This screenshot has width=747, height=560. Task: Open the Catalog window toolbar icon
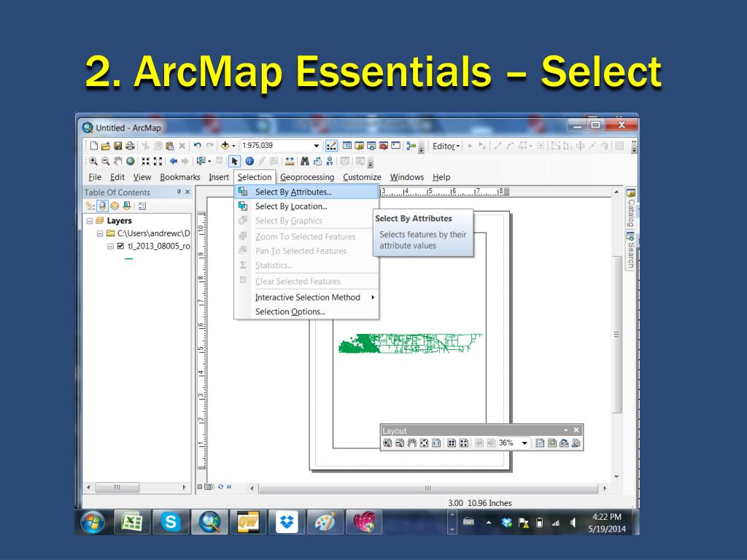click(x=359, y=146)
